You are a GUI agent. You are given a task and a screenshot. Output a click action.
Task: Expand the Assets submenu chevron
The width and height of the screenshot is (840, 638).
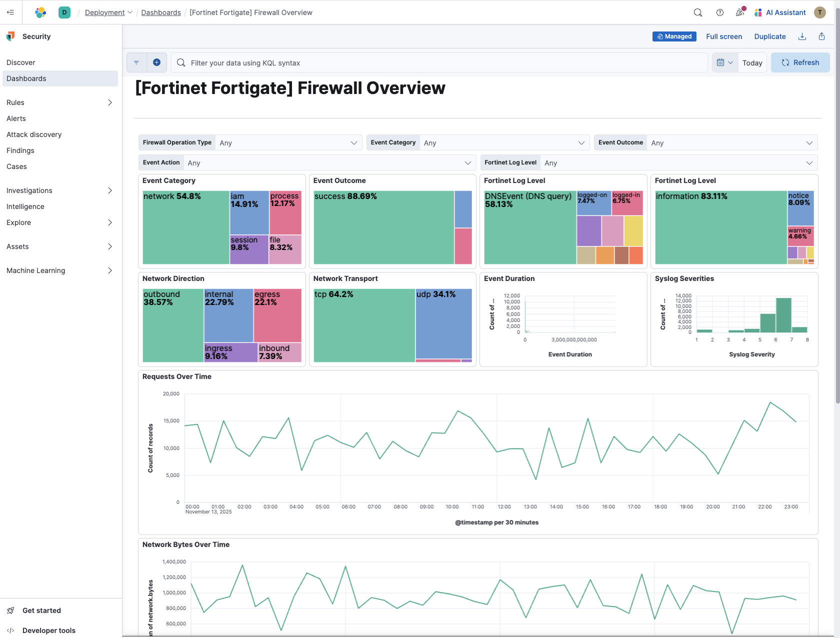tap(110, 246)
